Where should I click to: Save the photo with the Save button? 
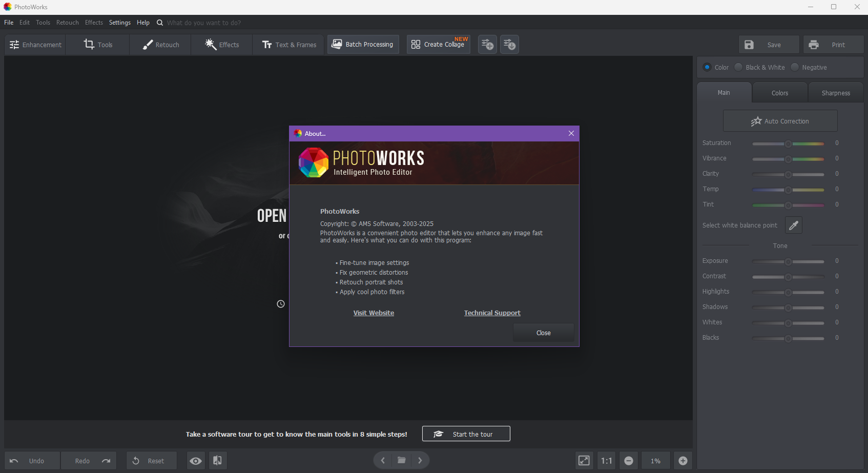point(769,45)
